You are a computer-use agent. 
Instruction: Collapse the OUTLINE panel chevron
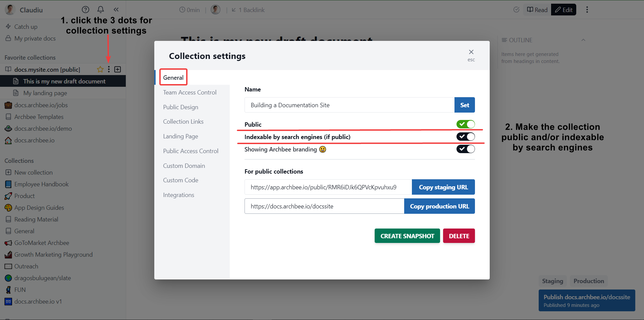pos(583,40)
